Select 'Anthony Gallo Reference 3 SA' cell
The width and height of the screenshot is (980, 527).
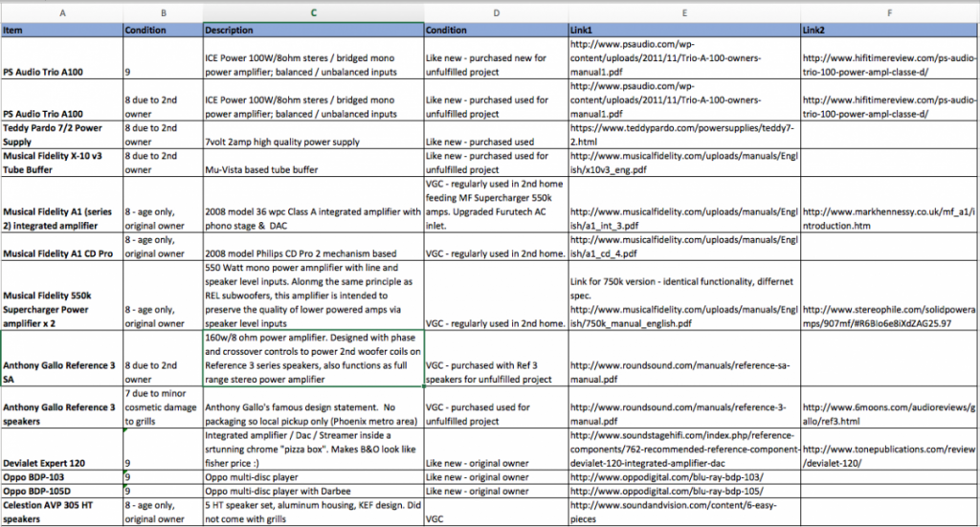point(62,359)
